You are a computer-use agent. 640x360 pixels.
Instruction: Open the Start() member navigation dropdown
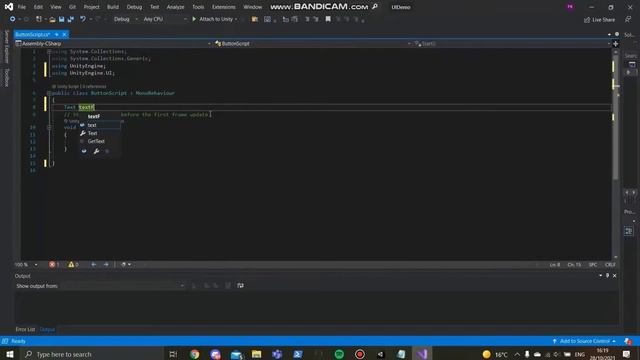(512, 44)
